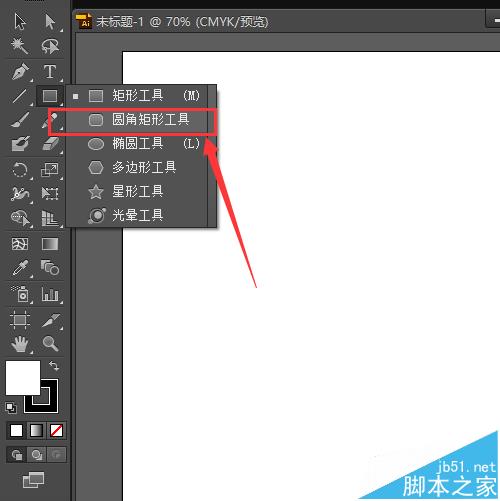Image resolution: width=500 pixels, height=501 pixels.
Task: Reset to default fill and stroke
Action: coord(11,407)
